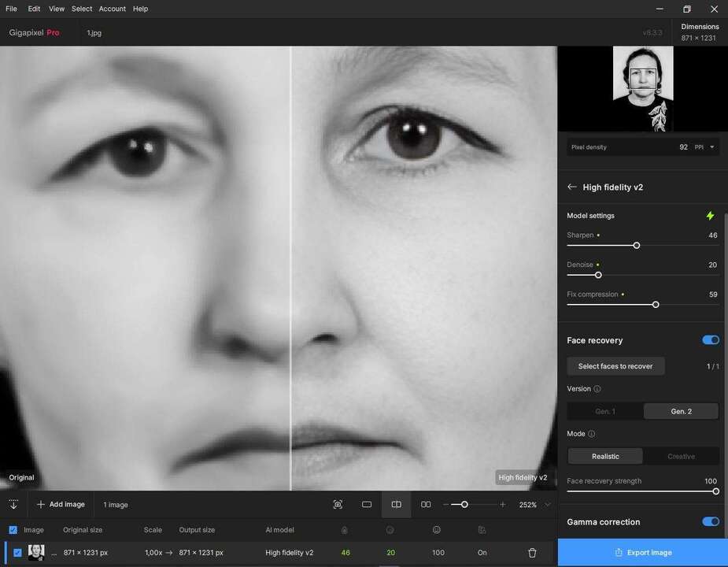
Task: Open the Edit menu
Action: point(34,9)
